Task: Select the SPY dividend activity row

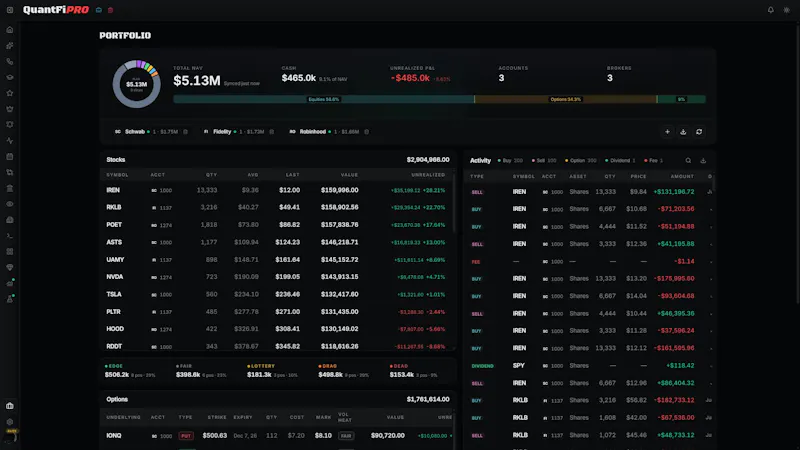Action: (x=589, y=366)
